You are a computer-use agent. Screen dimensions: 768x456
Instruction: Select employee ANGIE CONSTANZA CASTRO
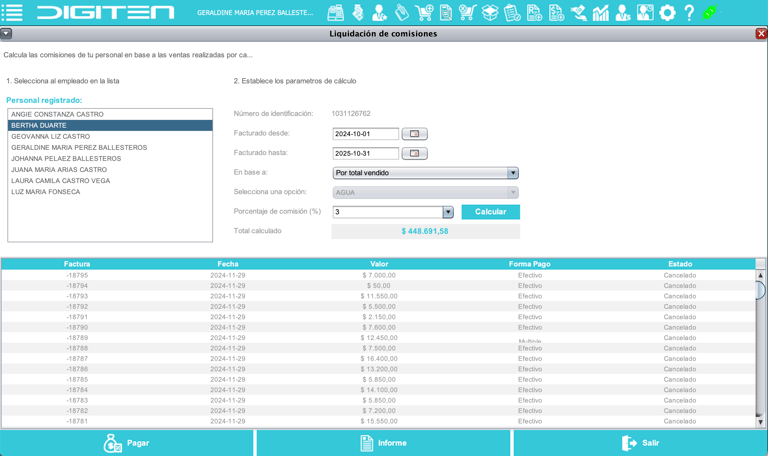click(x=110, y=114)
